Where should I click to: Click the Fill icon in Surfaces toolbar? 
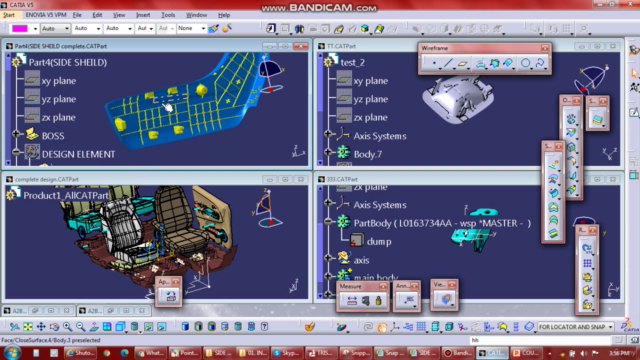click(x=553, y=207)
